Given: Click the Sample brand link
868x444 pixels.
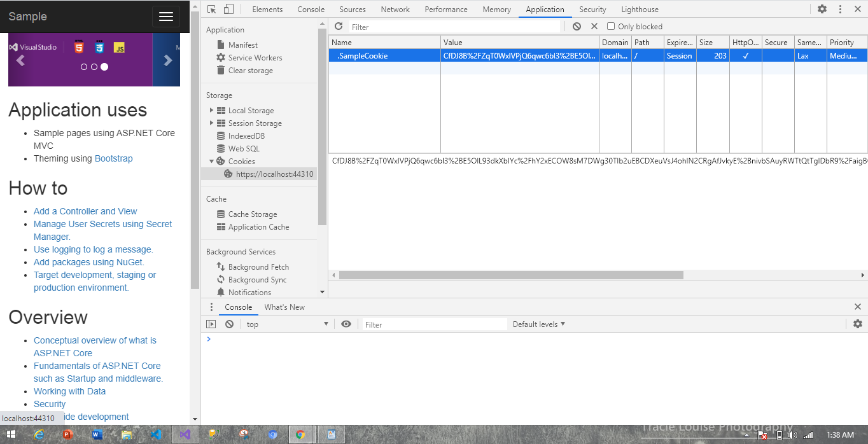Looking at the screenshot, I should [x=27, y=17].
